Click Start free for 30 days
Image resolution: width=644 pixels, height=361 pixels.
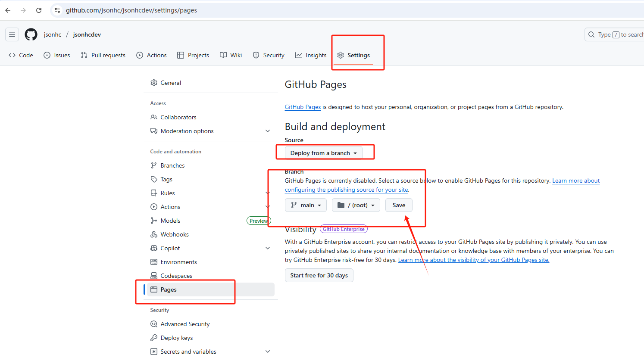(x=319, y=275)
